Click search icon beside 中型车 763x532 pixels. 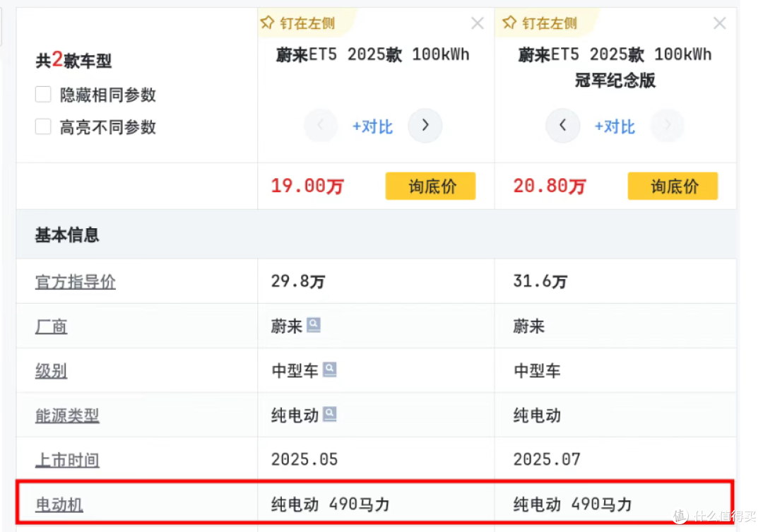[x=329, y=369]
